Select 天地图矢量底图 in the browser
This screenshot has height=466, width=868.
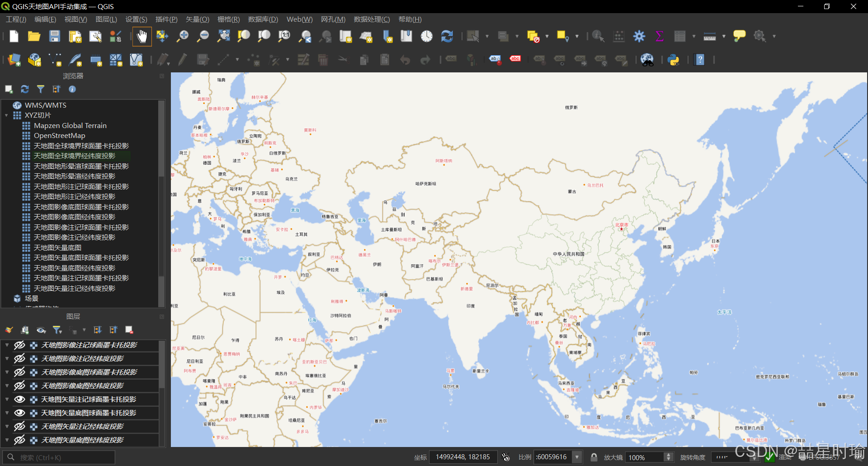pos(57,248)
